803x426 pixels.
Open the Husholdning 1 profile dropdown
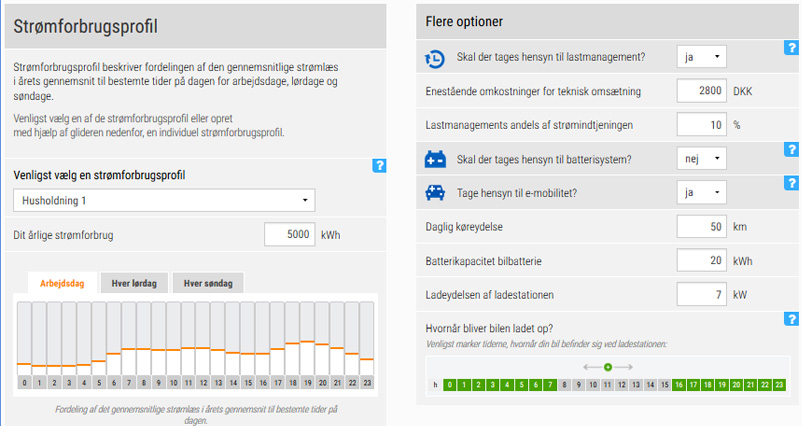(x=164, y=201)
